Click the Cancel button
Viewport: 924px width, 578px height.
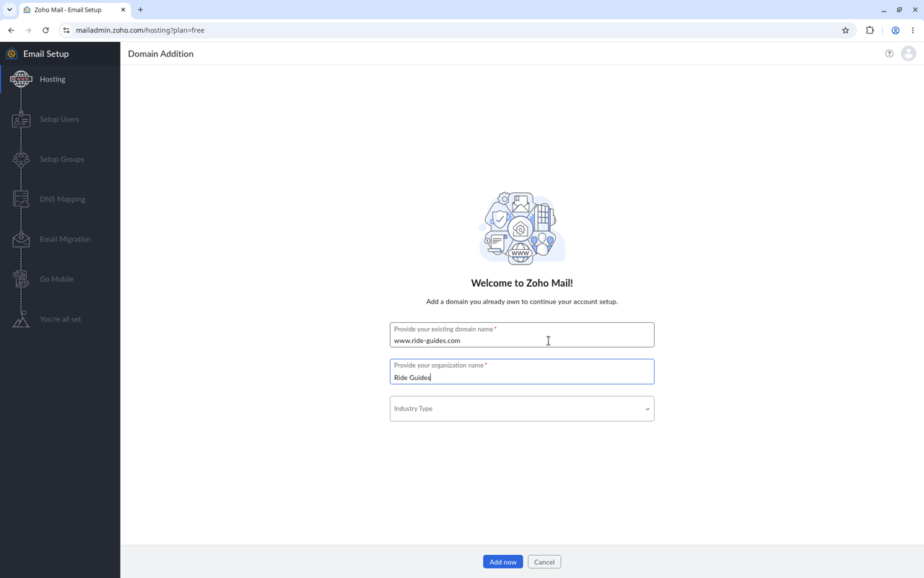[x=544, y=562]
